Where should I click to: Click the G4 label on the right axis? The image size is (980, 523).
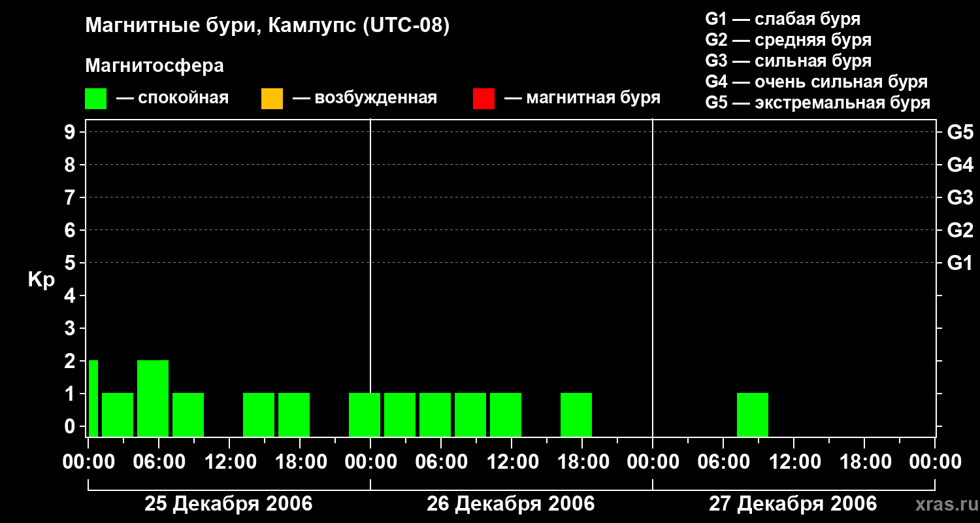[x=960, y=165]
